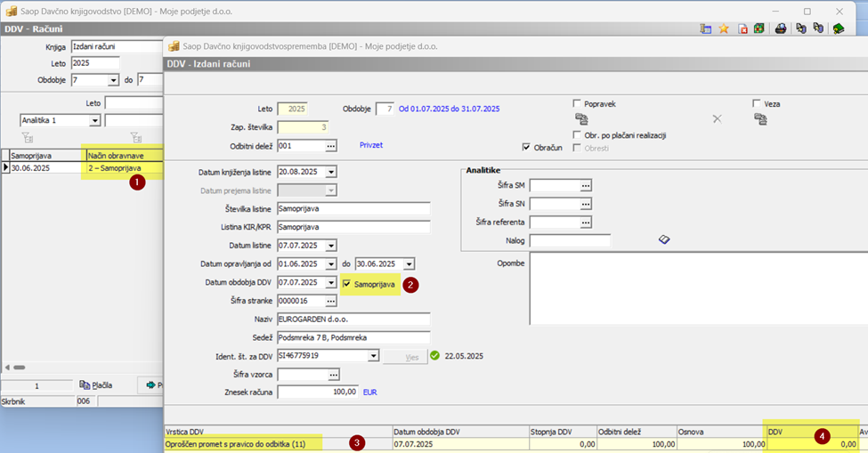Click the yellow star favorites icon
This screenshot has width=868, height=453.
coord(724,28)
